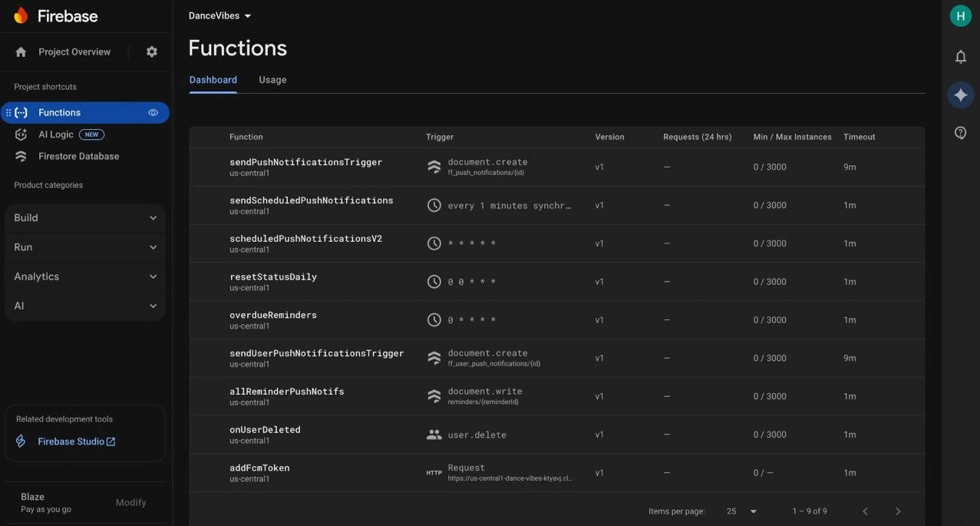Click the Project Overview home icon
980x526 pixels.
click(x=21, y=51)
